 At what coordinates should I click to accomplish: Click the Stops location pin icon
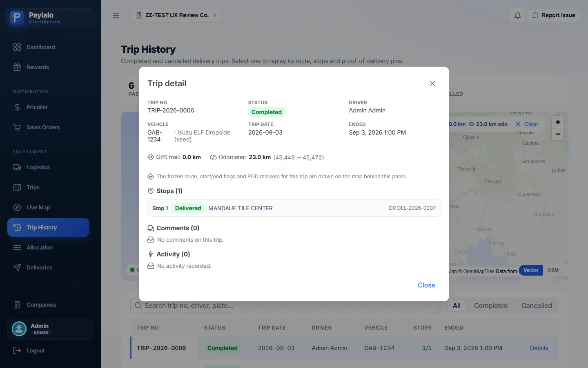pyautogui.click(x=151, y=191)
